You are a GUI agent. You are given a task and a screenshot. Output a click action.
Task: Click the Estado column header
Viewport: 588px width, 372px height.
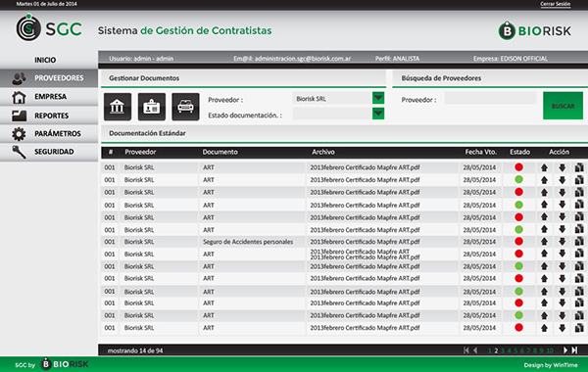pyautogui.click(x=519, y=152)
